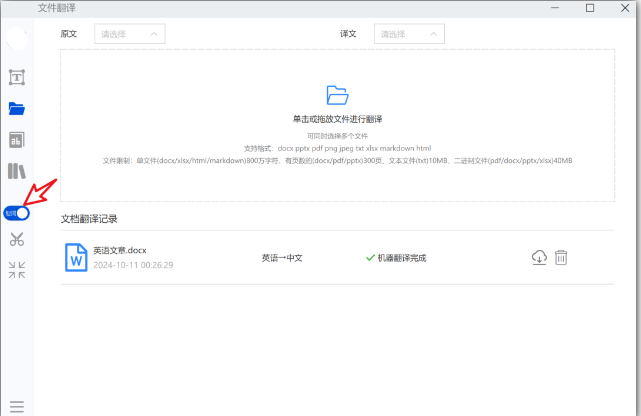
Task: Click the Word document icon of 英语文章.docx
Action: (x=76, y=257)
